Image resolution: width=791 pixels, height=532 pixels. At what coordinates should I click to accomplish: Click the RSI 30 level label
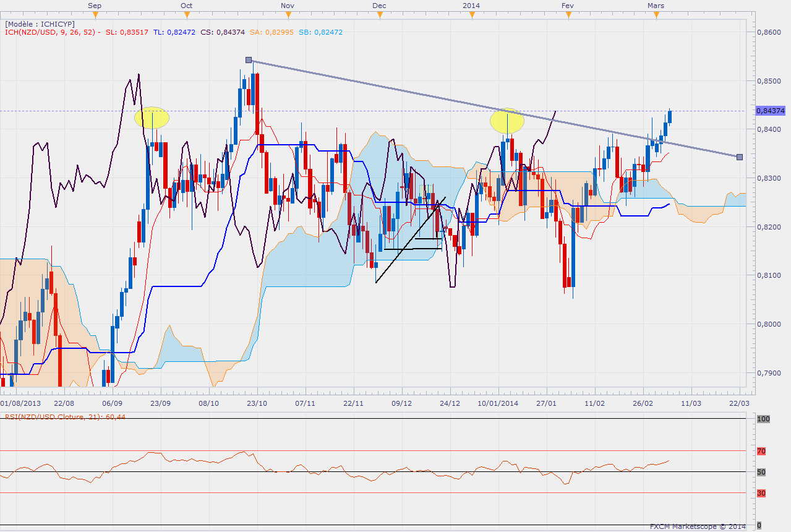click(x=761, y=493)
